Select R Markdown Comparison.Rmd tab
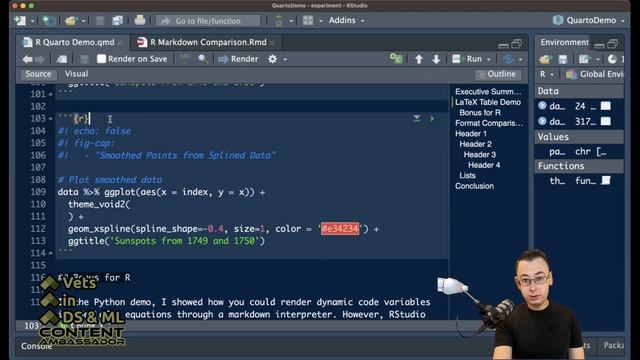Screen dimensions: 640x360 (x=208, y=42)
